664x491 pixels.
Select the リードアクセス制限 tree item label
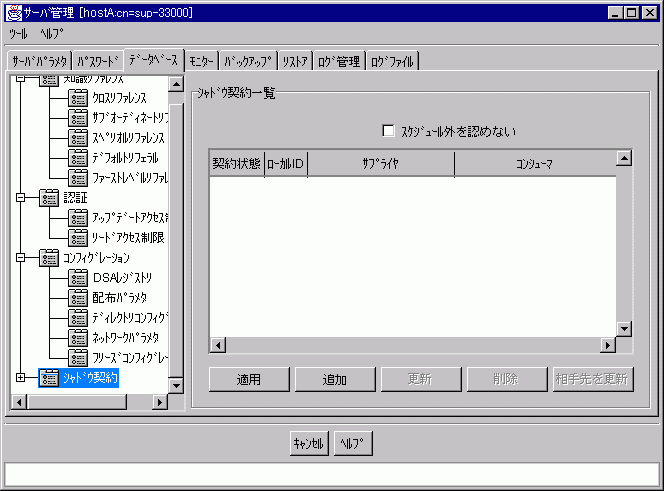click(x=128, y=238)
